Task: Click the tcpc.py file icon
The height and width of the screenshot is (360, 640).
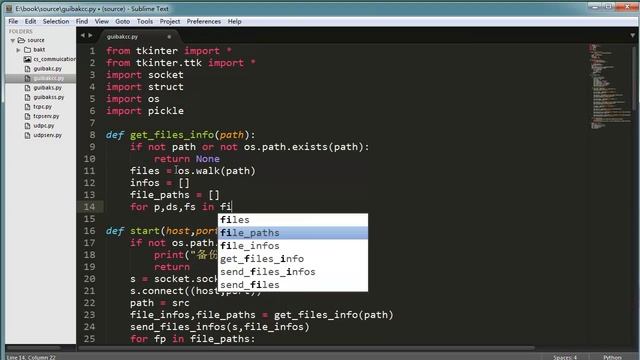Action: (x=27, y=107)
